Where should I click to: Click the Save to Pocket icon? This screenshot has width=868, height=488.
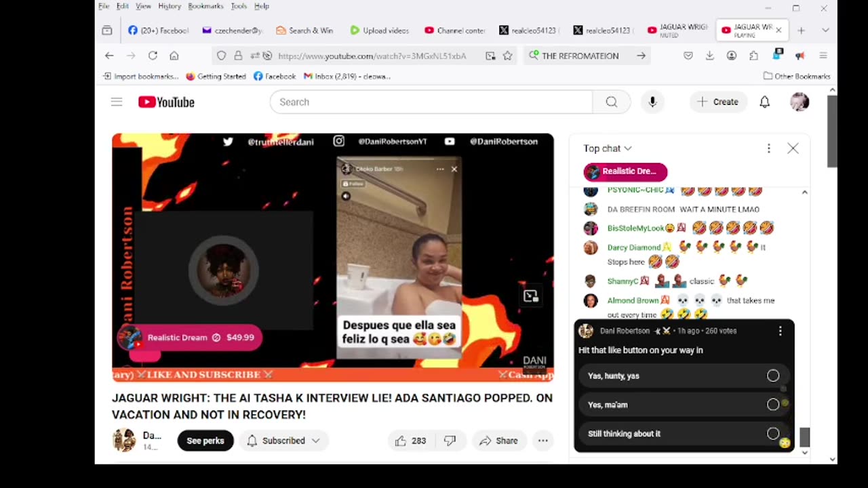tap(688, 56)
